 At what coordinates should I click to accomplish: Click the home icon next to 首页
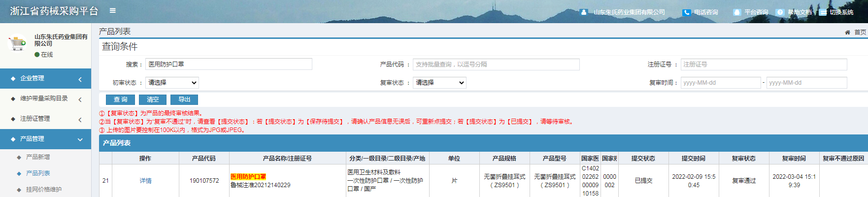pos(847,33)
